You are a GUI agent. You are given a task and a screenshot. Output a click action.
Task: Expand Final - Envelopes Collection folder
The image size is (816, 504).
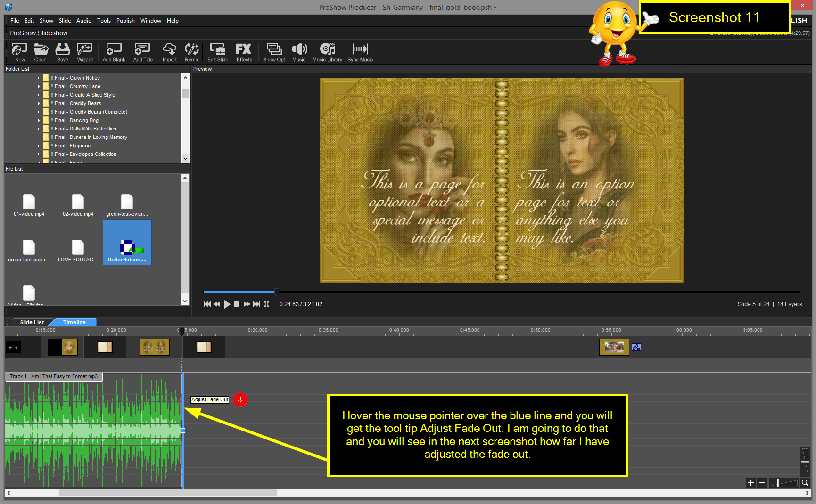(39, 154)
